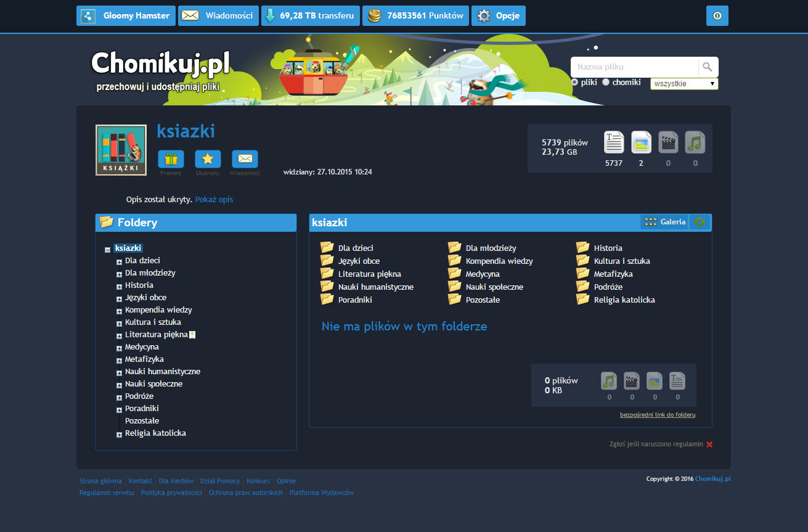Select Pozostałe in the Foldery tree
The image size is (808, 532).
[x=142, y=421]
